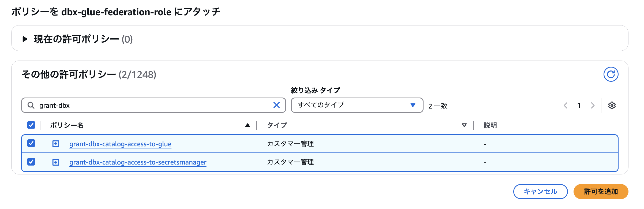Go to previous page of results
This screenshot has height=209, width=644.
(566, 105)
